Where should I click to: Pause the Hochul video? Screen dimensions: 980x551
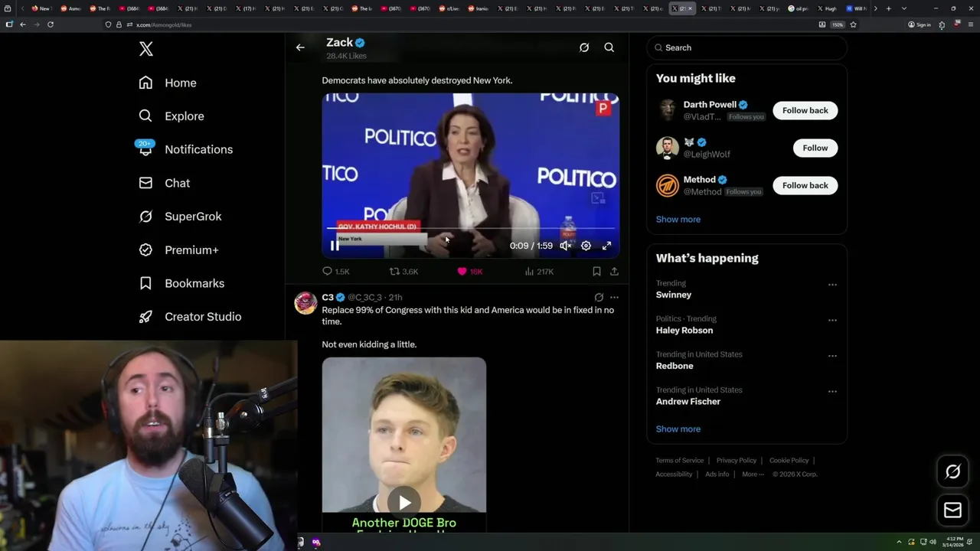tap(335, 246)
